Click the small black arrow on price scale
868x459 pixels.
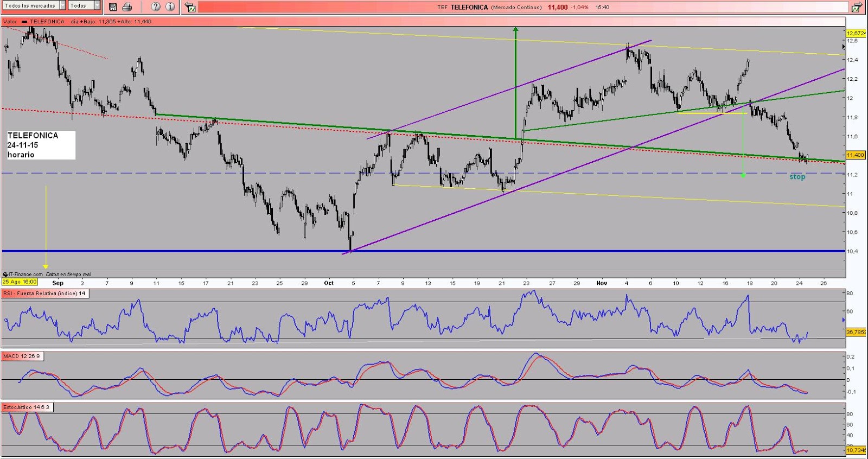(x=843, y=47)
